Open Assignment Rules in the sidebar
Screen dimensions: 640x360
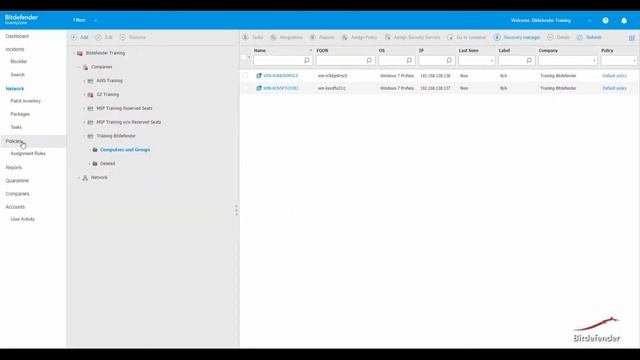[x=28, y=153]
